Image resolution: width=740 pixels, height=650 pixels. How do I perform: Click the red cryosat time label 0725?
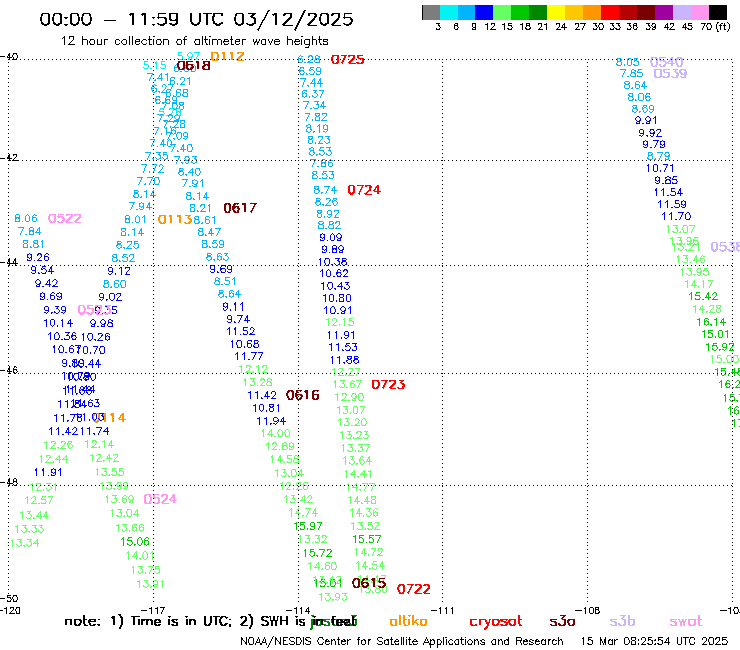tap(347, 59)
